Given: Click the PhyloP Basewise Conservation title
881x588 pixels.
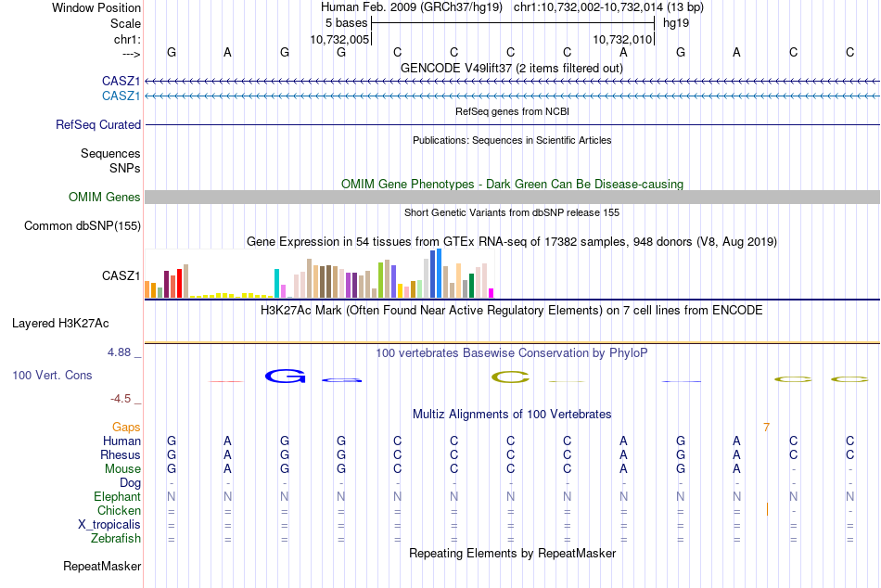Looking at the screenshot, I should tap(512, 353).
